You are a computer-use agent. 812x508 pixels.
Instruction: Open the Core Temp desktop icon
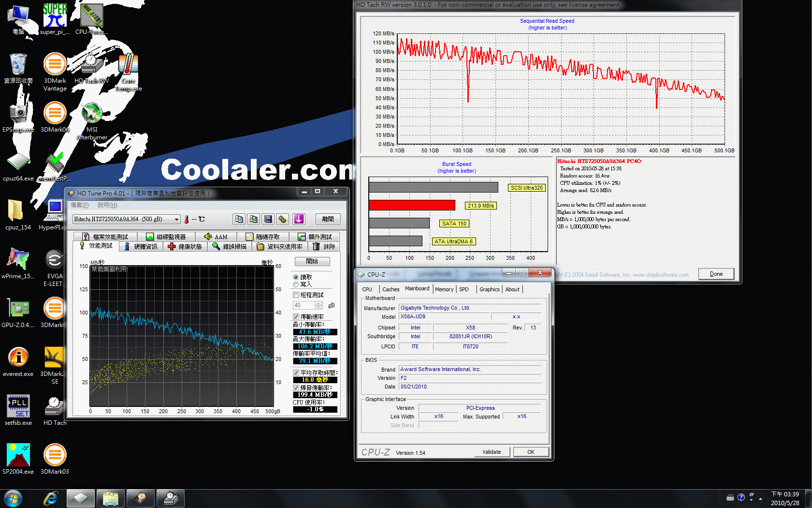point(128,72)
